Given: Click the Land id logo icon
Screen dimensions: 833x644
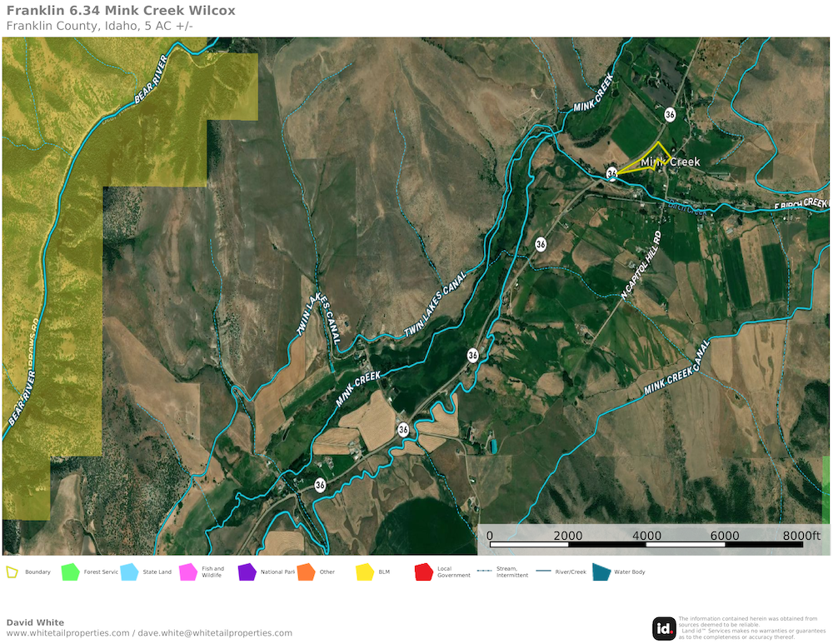Looking at the screenshot, I should click(664, 627).
